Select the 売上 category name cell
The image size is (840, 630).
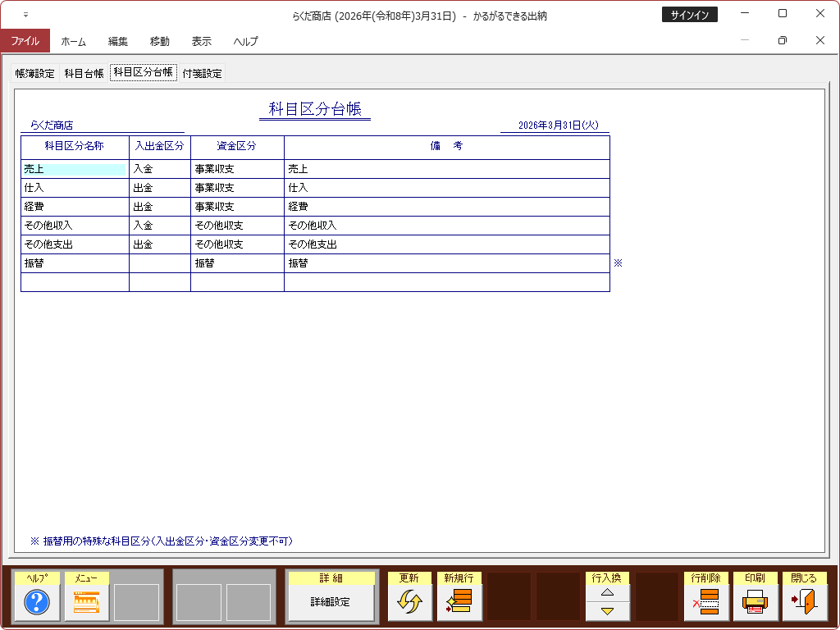tap(75, 169)
